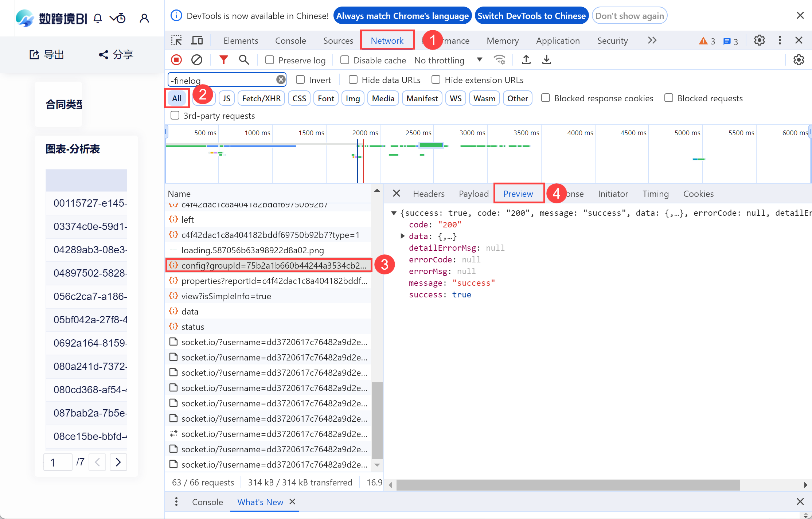Switch to the Console tab
The width and height of the screenshot is (812, 519).
[x=290, y=40]
